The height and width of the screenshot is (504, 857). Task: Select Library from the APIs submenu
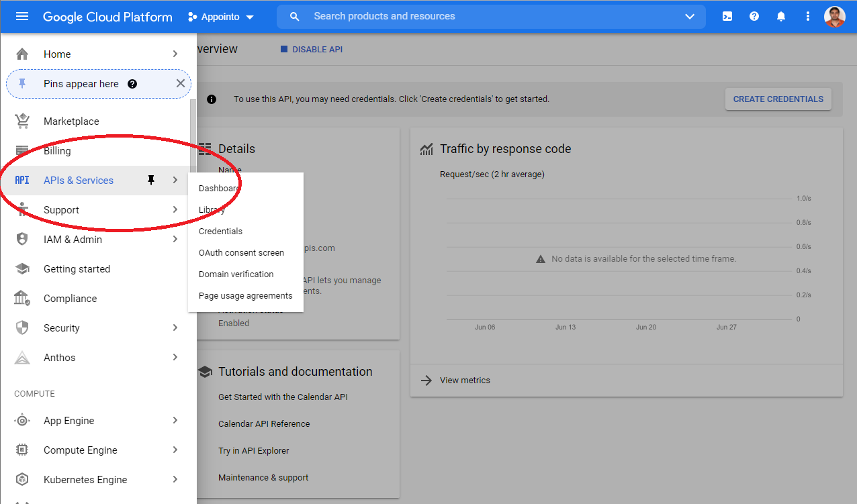click(x=246, y=210)
